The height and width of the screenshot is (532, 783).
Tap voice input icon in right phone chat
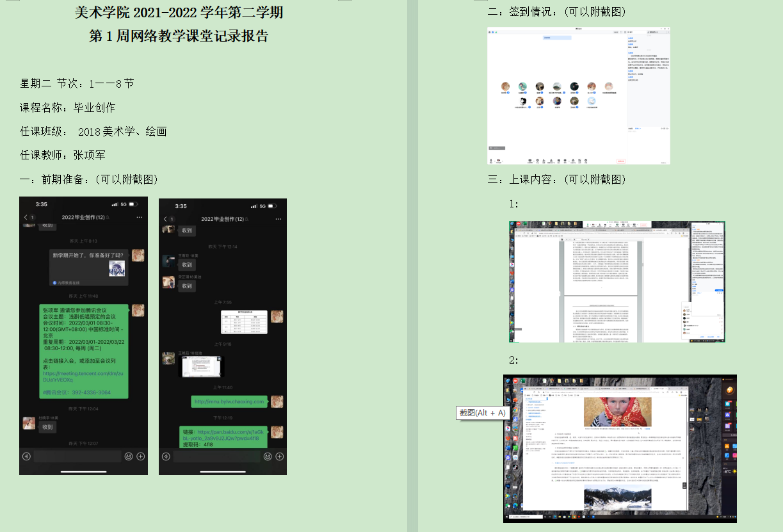166,456
